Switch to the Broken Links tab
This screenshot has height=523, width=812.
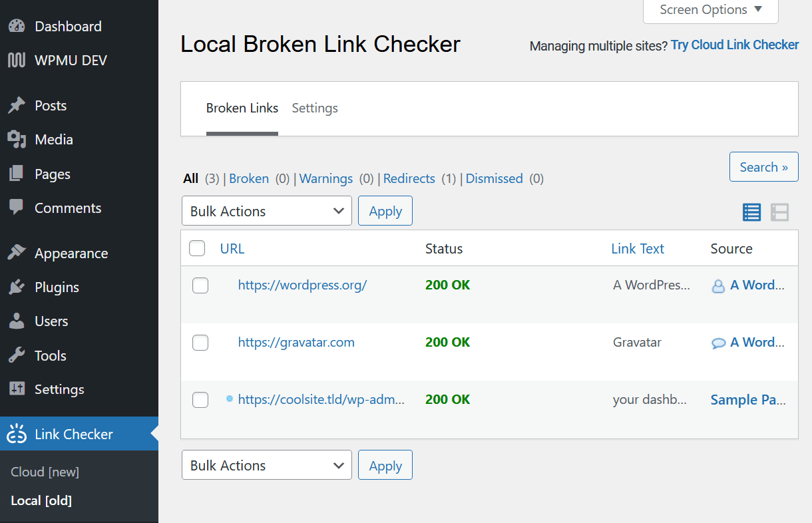point(242,108)
